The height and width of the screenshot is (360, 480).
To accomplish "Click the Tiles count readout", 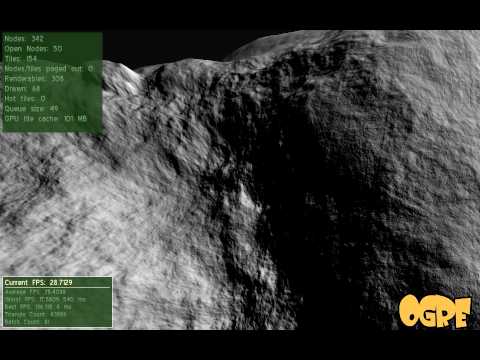I will (x=21, y=59).
